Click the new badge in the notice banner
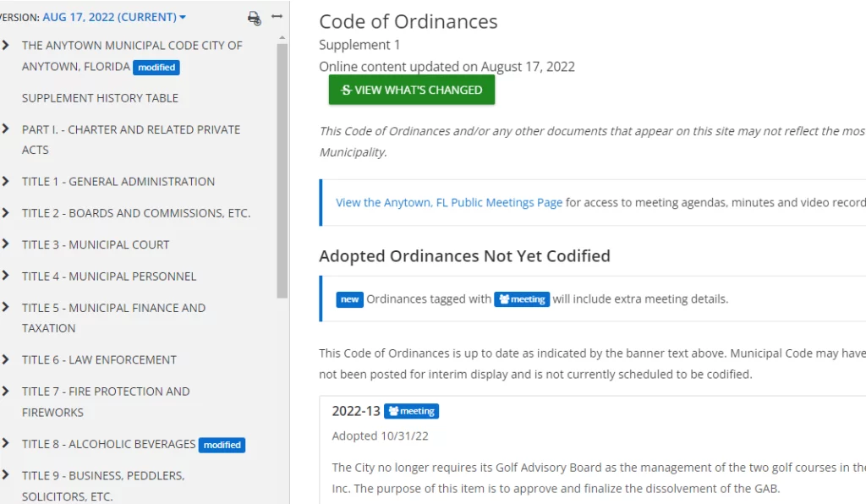Viewport: 866px width, 504px height. point(349,299)
